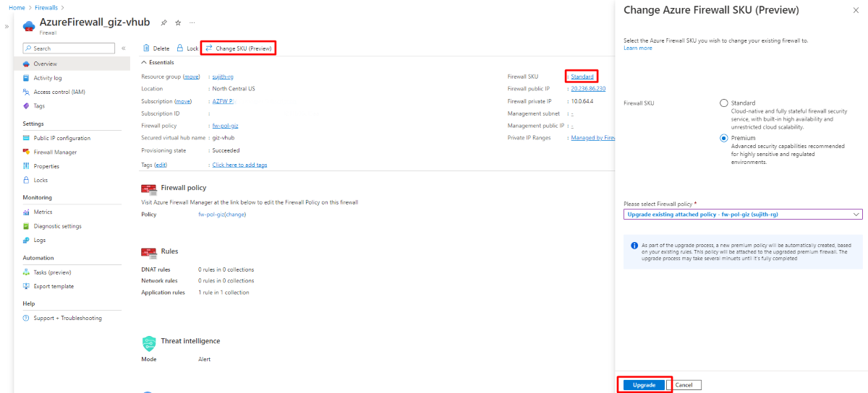Screen dimensions: 868x393
Task: Click the '1 rule in 1 collection' text
Action: click(x=224, y=293)
